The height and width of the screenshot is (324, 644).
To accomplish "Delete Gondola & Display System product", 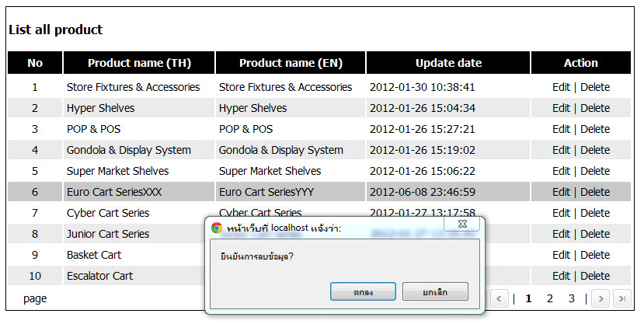I will 595,150.
